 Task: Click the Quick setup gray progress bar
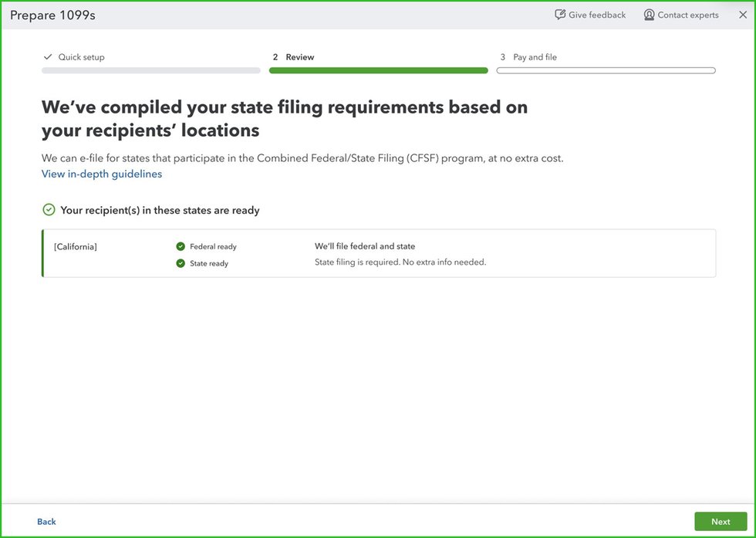pyautogui.click(x=150, y=70)
